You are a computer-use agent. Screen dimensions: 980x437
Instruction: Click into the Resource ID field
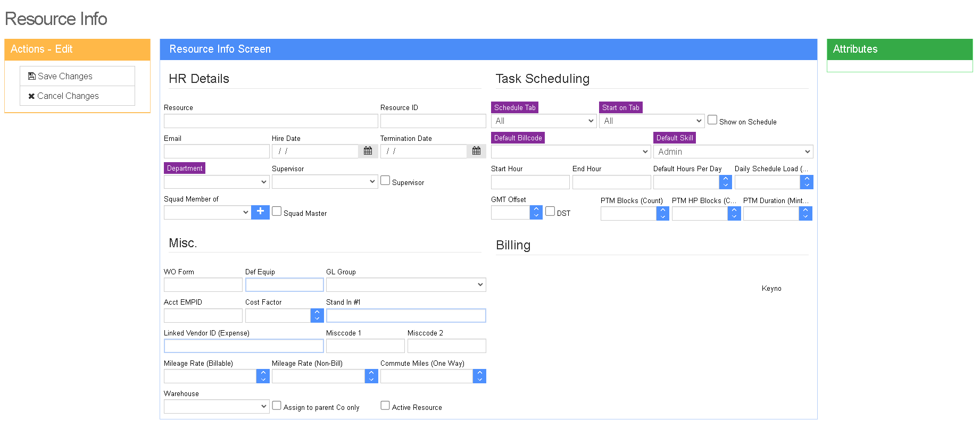click(x=433, y=121)
